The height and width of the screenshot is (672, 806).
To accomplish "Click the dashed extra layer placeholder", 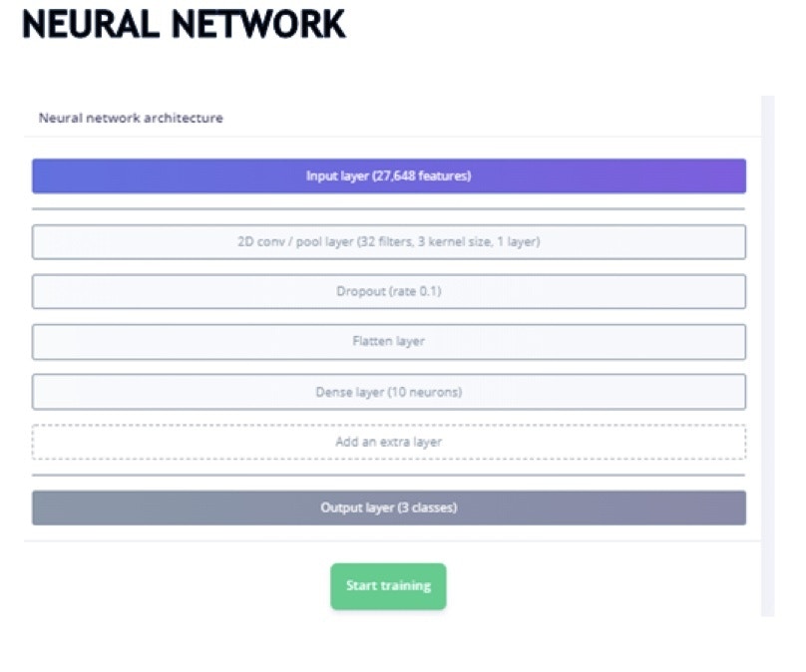I will 389,442.
